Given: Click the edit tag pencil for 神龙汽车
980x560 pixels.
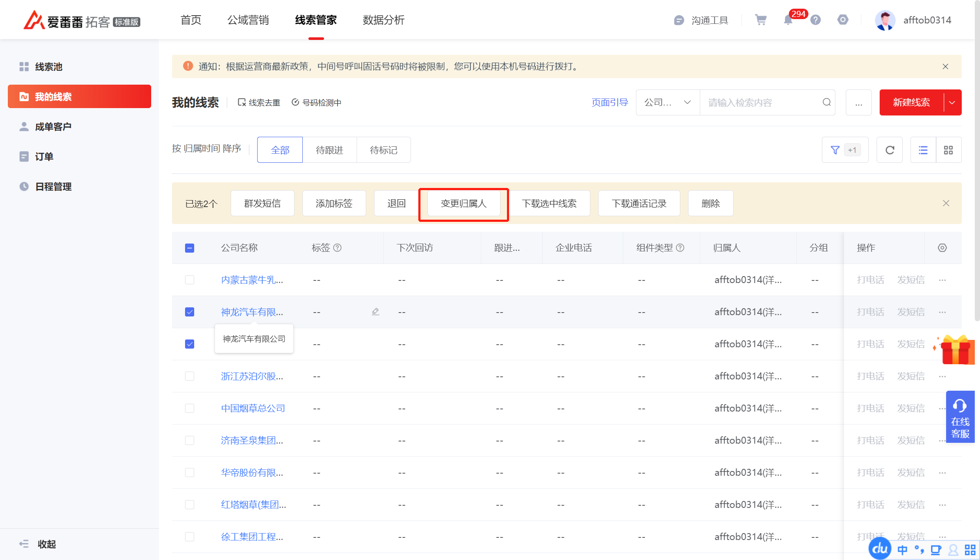Looking at the screenshot, I should [x=376, y=312].
